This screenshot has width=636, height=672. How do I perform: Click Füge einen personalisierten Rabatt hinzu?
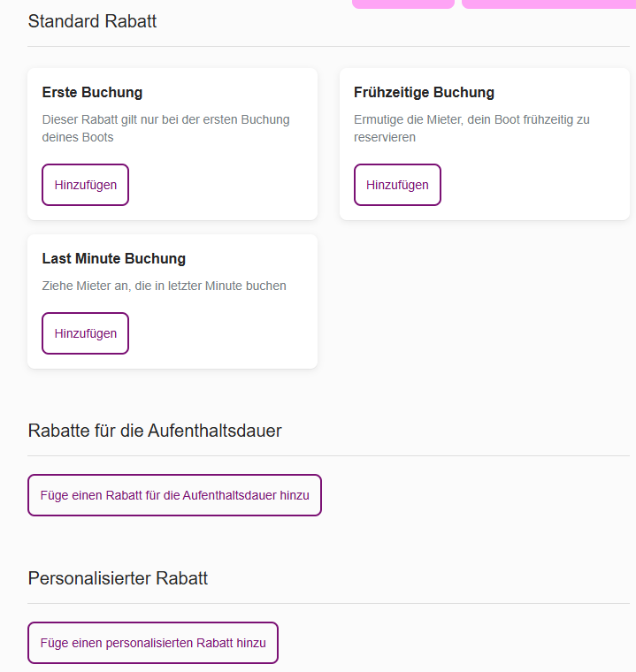[x=153, y=643]
